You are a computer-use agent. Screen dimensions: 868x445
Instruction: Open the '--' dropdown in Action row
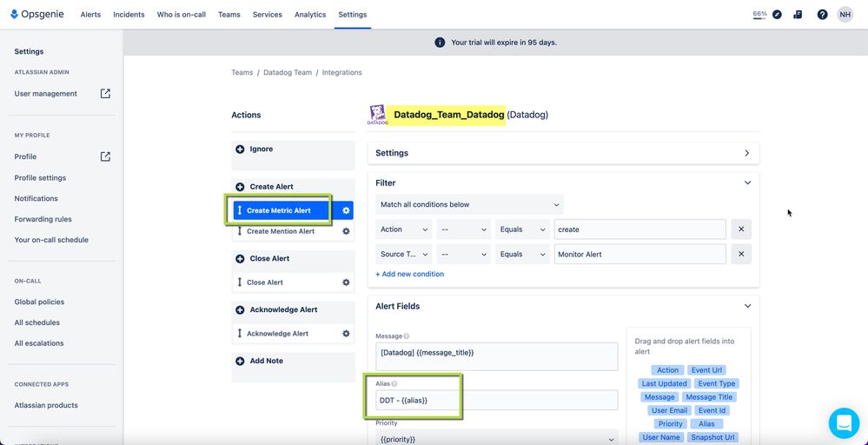click(463, 229)
